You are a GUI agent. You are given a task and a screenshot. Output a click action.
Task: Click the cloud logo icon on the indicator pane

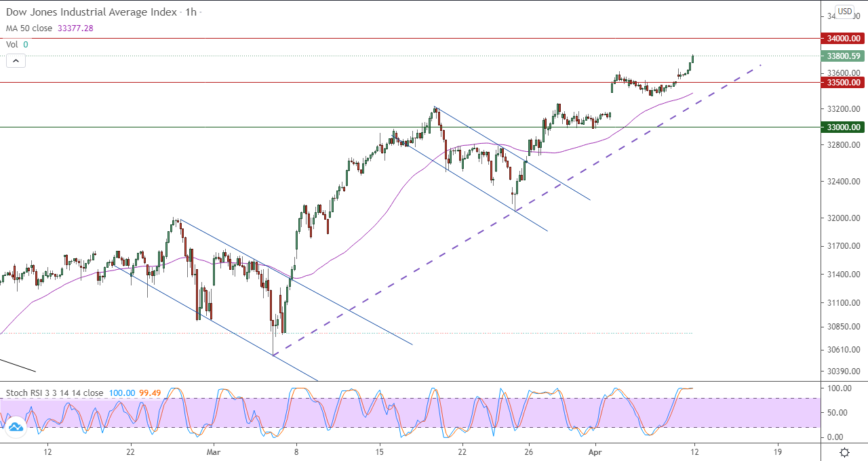coord(15,427)
